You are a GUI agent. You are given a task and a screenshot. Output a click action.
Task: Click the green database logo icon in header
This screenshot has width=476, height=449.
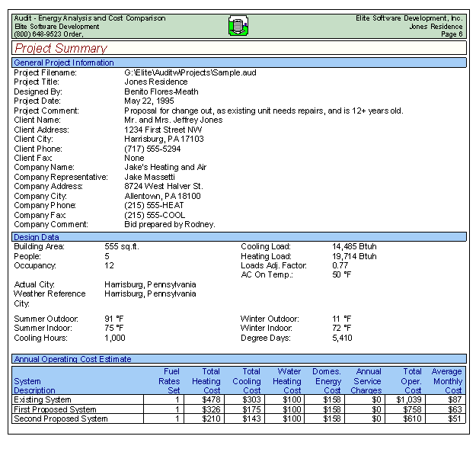click(239, 26)
